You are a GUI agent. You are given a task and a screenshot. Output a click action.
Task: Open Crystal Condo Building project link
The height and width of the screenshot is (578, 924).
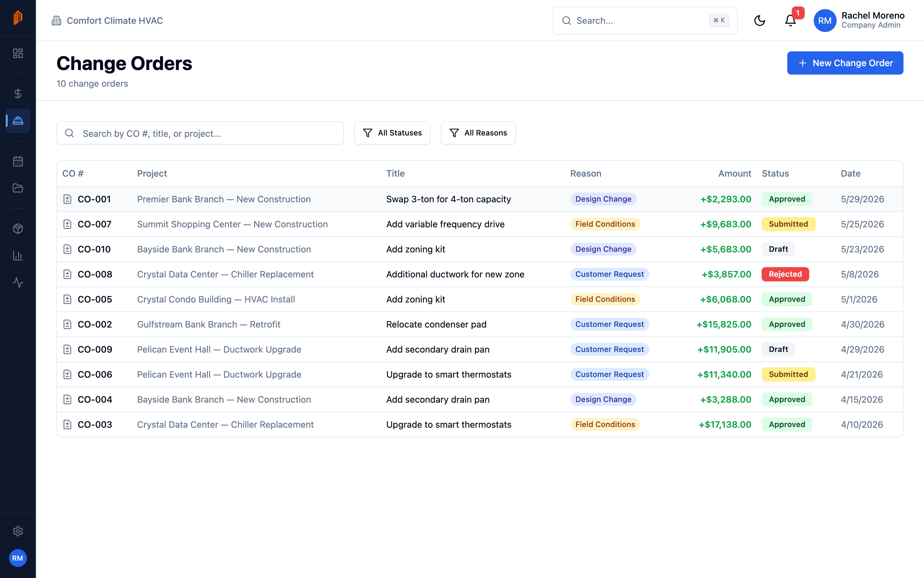point(216,299)
